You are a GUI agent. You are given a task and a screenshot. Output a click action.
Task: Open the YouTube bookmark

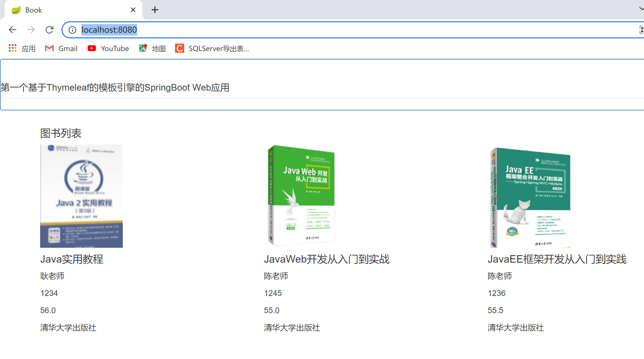point(108,48)
